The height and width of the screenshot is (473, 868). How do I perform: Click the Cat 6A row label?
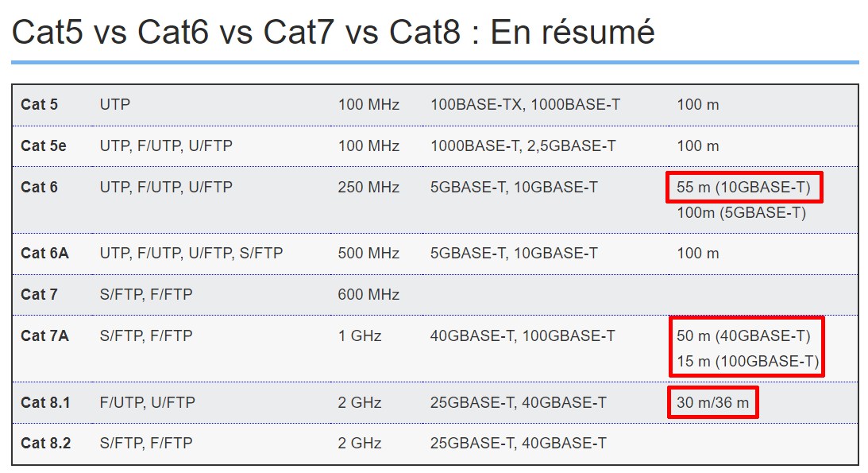click(44, 253)
